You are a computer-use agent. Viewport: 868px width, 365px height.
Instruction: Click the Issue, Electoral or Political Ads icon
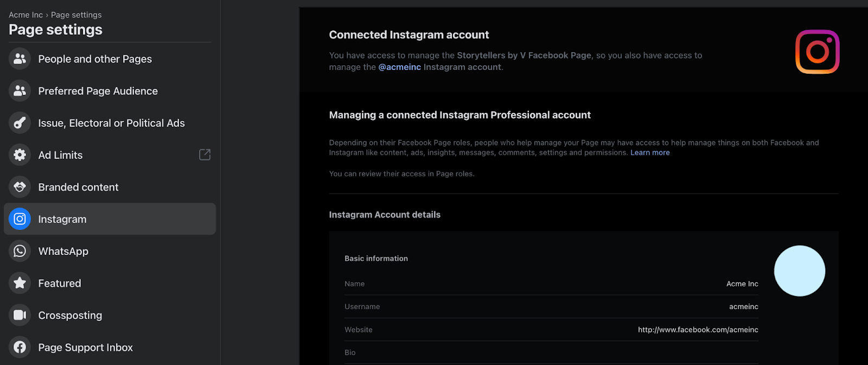point(20,123)
